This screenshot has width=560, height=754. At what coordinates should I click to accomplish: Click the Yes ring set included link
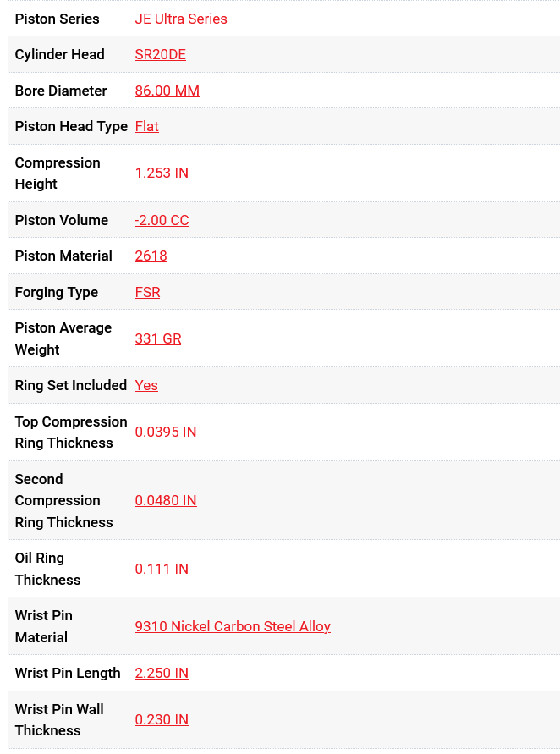(146, 385)
